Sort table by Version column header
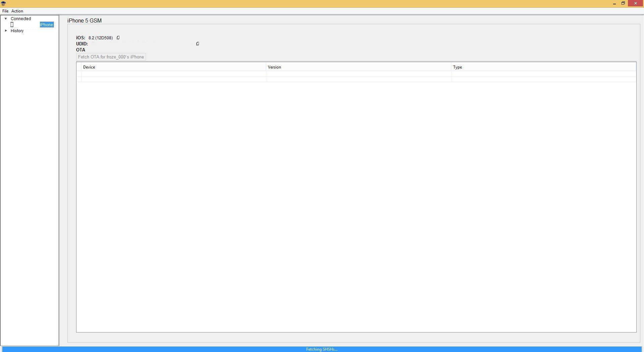This screenshot has width=644, height=352. (x=274, y=67)
